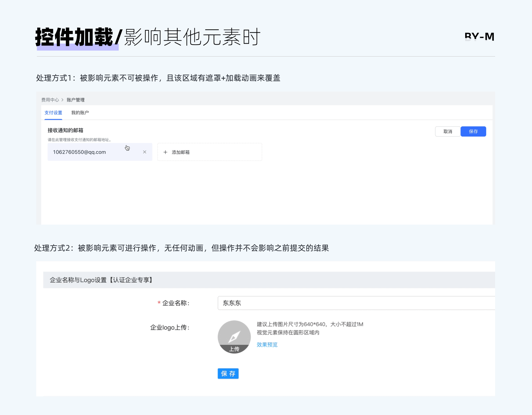Open the 效果预览 link
Viewport: 532px width, 415px height.
(267, 345)
